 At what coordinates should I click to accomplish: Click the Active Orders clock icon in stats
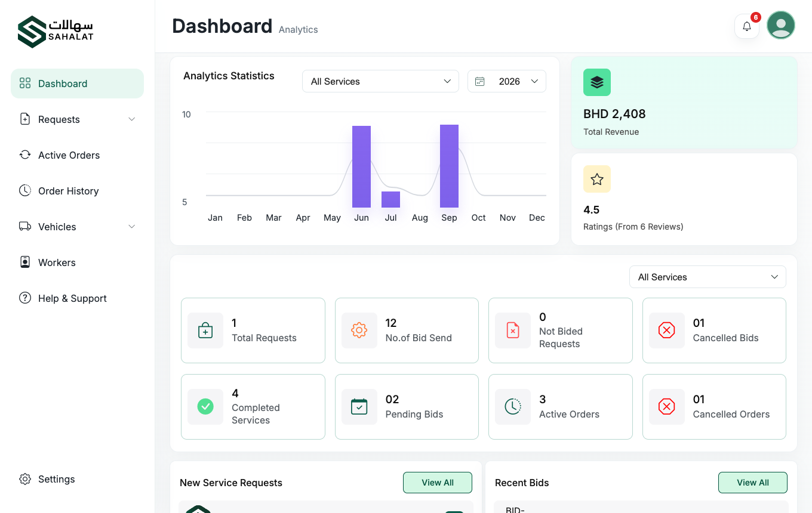[513, 407]
